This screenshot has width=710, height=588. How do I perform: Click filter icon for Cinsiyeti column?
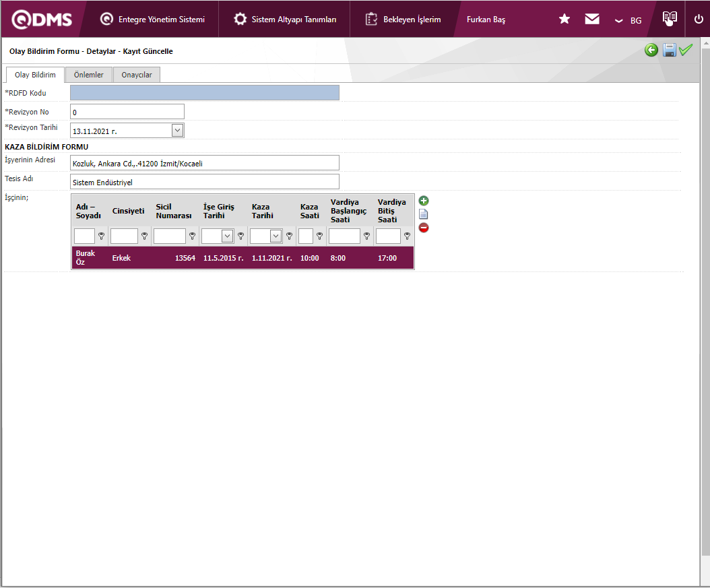pyautogui.click(x=144, y=236)
